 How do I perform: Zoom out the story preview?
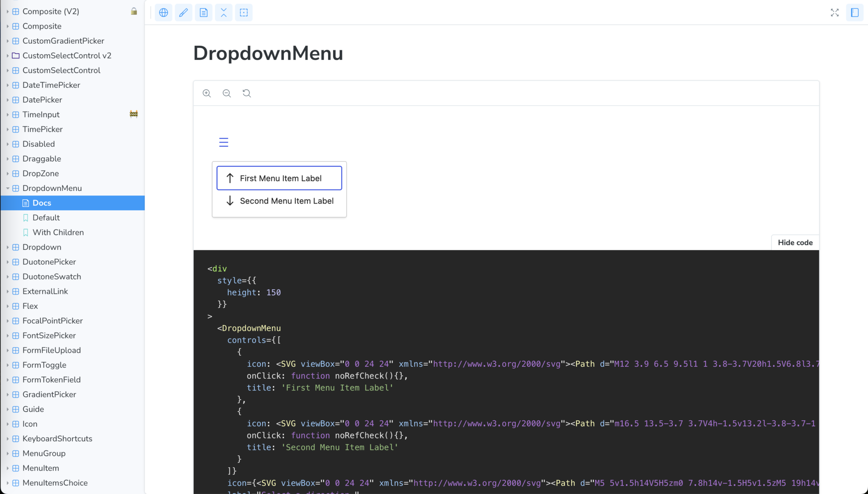(227, 93)
